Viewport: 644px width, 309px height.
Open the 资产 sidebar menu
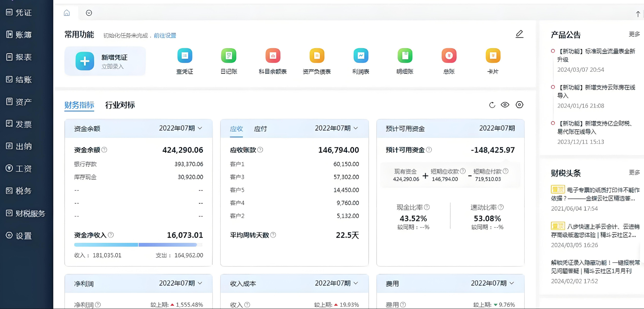click(19, 102)
